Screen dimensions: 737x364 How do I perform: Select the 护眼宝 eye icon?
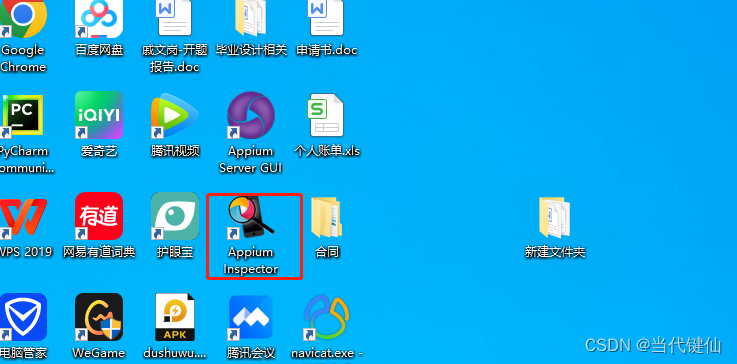click(175, 216)
